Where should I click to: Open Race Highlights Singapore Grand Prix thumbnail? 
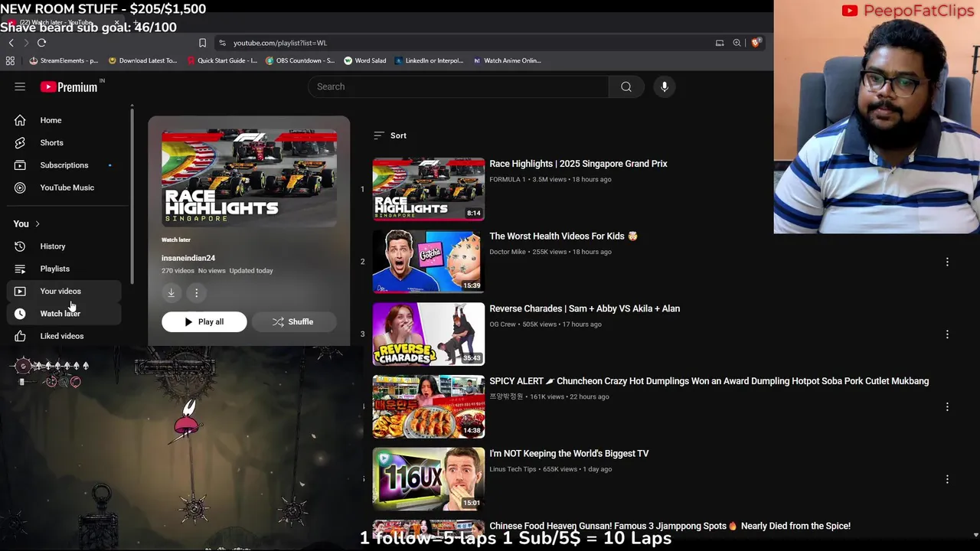point(429,189)
